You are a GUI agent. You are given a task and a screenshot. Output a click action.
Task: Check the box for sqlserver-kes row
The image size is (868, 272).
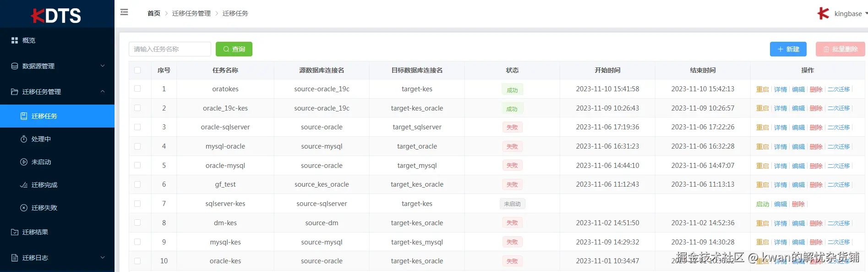137,204
